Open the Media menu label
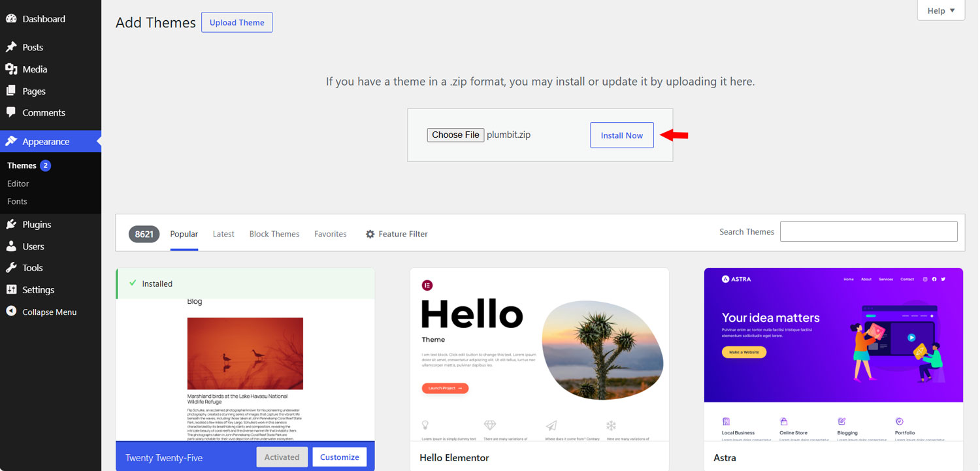 (x=35, y=69)
